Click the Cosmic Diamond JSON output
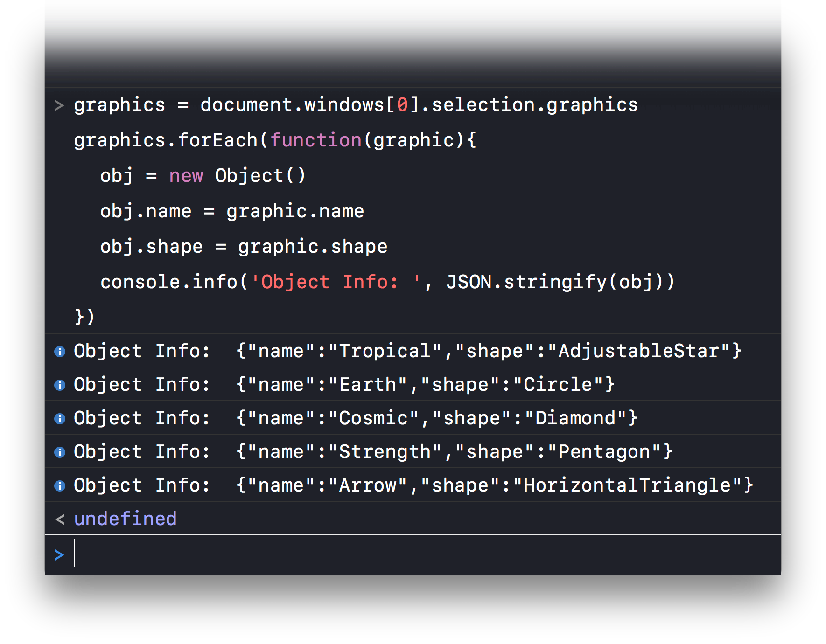Viewport: 826px width, 644px height. coord(436,418)
